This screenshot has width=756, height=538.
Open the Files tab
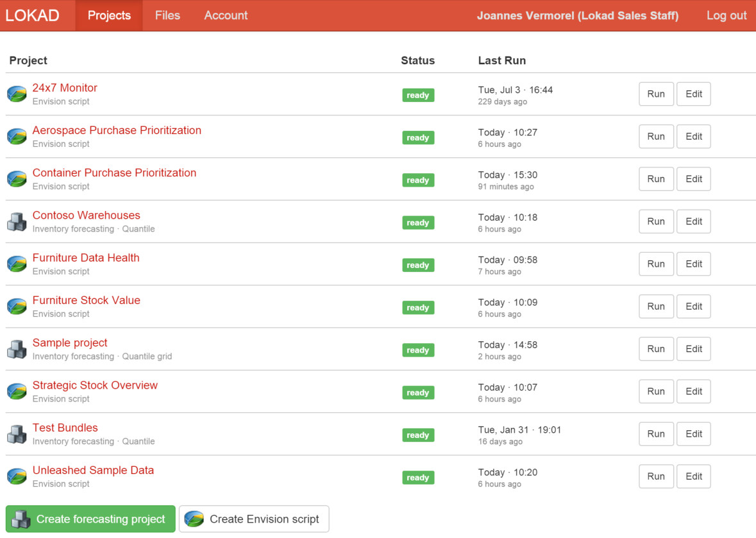click(x=167, y=15)
